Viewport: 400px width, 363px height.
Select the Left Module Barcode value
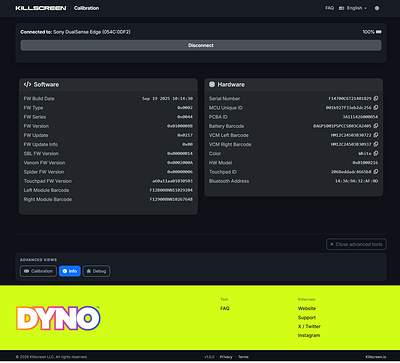click(171, 190)
